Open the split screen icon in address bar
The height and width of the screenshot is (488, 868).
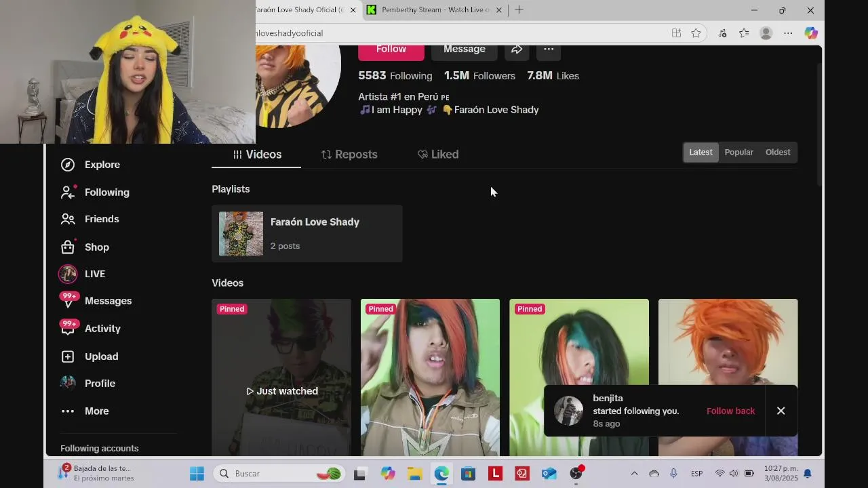coord(676,33)
